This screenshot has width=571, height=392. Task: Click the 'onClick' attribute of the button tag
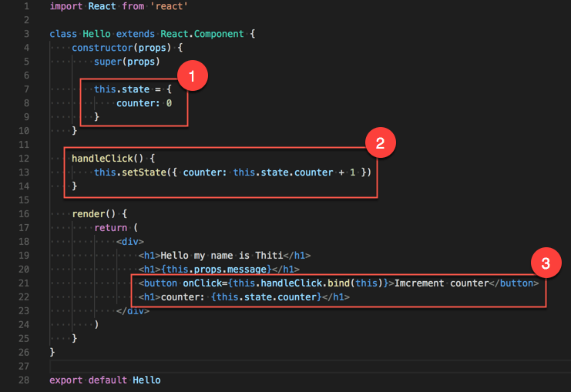pos(203,283)
